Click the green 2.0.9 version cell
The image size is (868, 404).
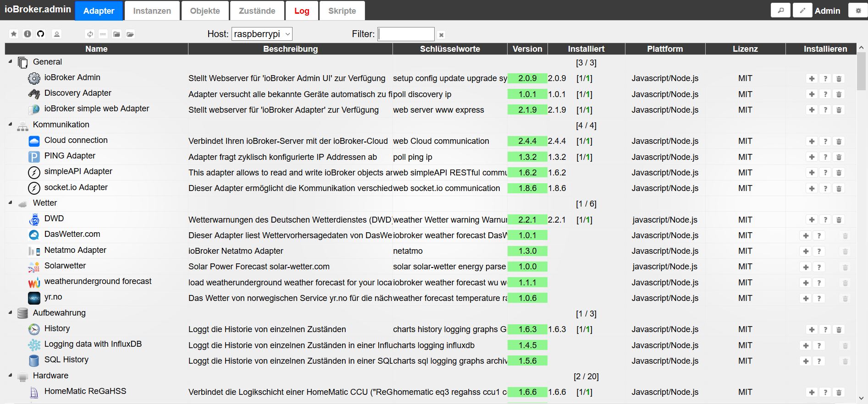click(527, 78)
